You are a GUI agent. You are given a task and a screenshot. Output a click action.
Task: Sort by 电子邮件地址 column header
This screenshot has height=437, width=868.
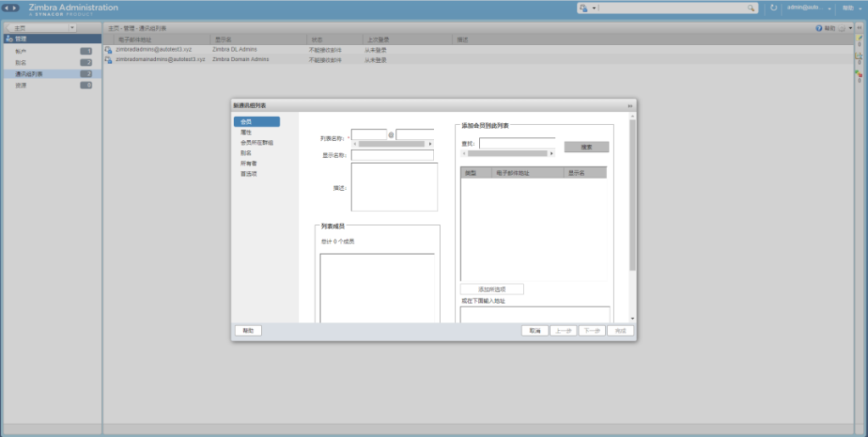(x=162, y=40)
